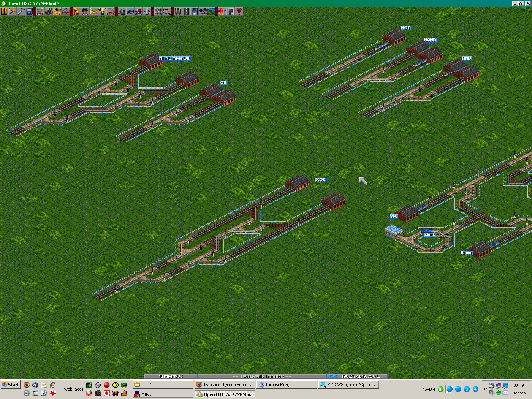Viewport: 532px width, 399px height.
Task: Open the newspaper message history menu
Action: 230,11
